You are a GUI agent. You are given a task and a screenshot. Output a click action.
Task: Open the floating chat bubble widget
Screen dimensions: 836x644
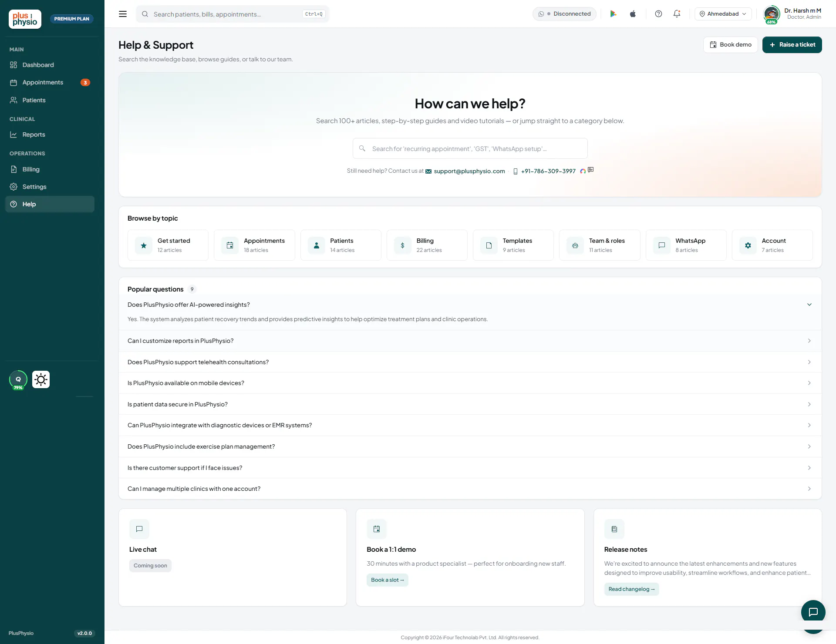pyautogui.click(x=813, y=612)
